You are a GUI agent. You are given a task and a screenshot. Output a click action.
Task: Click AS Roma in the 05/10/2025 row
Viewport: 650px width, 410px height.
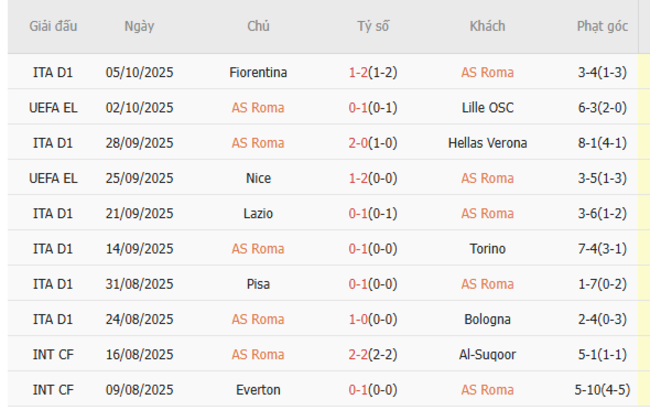[x=487, y=72]
